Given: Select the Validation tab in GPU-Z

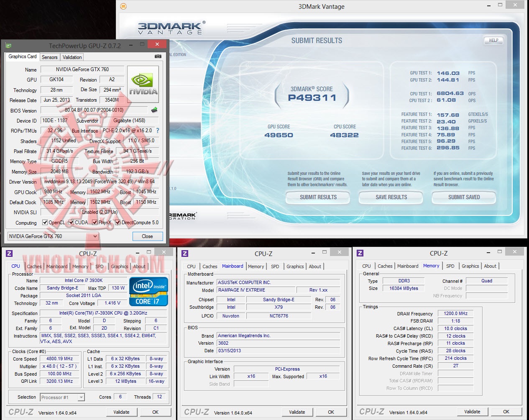Looking at the screenshot, I should point(72,57).
